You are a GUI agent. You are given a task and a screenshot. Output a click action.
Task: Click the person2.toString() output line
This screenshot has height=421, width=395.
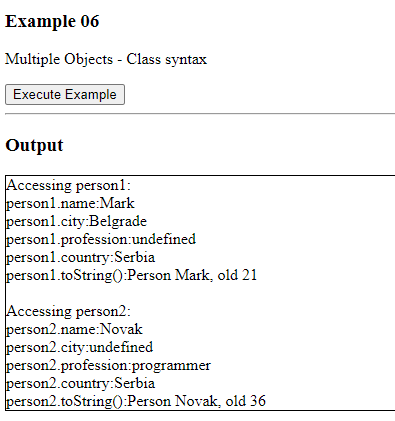(x=136, y=401)
